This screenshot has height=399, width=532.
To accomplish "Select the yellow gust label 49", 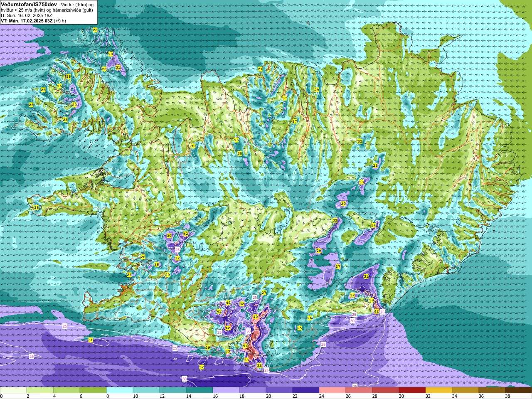I will click(228, 303).
